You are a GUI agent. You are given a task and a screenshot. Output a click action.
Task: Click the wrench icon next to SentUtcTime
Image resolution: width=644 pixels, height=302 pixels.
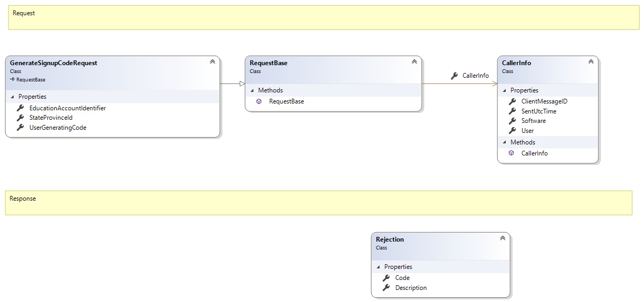tap(512, 111)
